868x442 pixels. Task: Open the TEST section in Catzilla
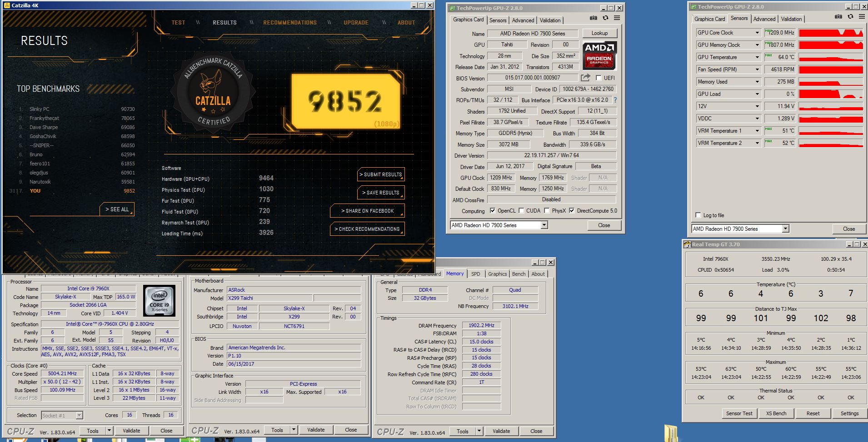[x=178, y=23]
